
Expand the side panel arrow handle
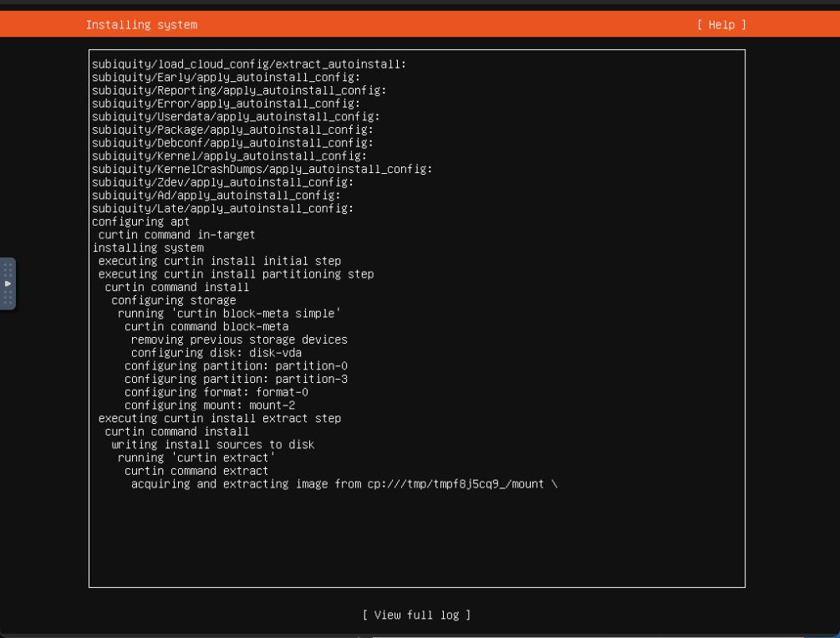[8, 283]
